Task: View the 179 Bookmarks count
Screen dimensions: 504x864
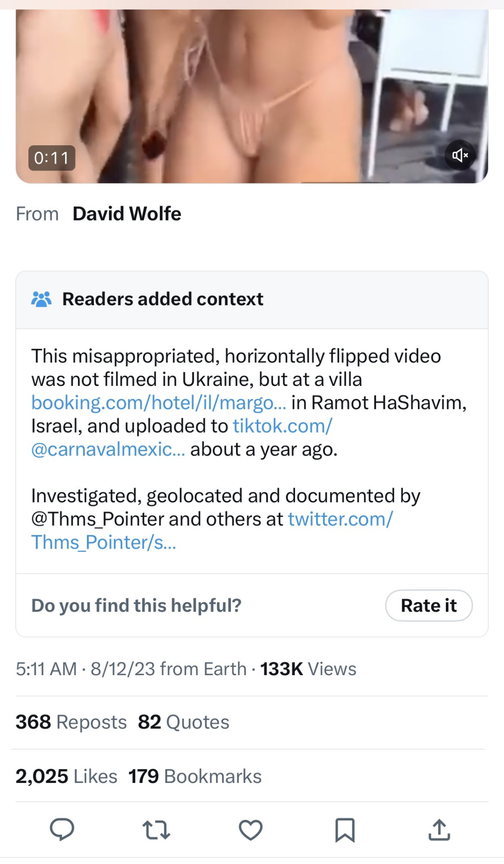Action: click(195, 776)
